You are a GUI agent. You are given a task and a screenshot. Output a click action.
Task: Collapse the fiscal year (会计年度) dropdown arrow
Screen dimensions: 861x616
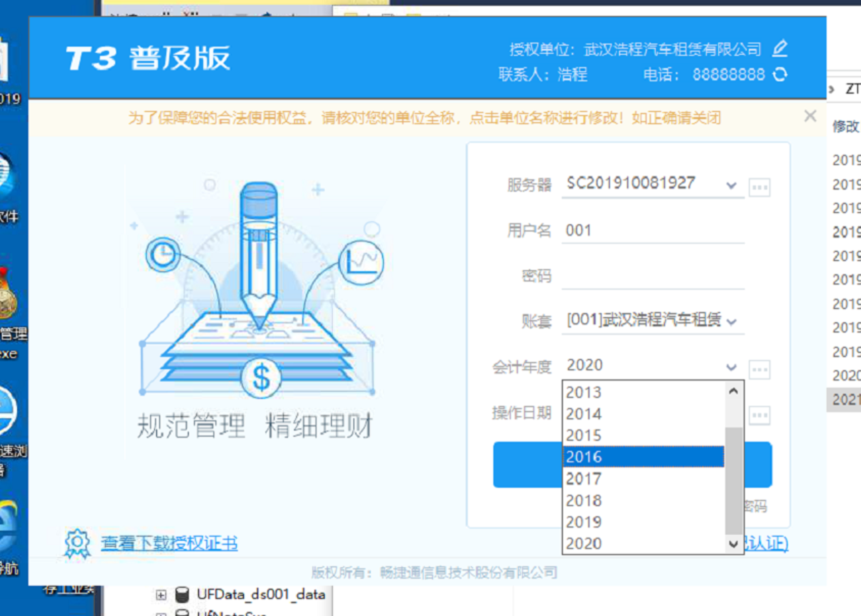pyautogui.click(x=732, y=368)
